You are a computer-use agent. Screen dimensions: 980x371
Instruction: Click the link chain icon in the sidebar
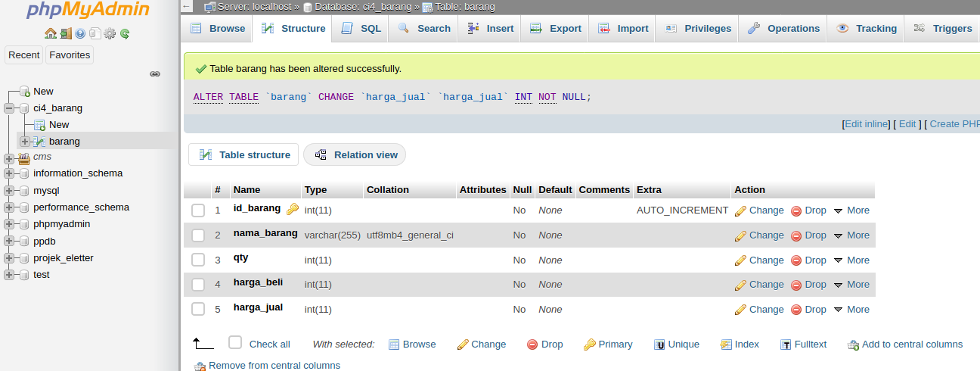pos(155,73)
